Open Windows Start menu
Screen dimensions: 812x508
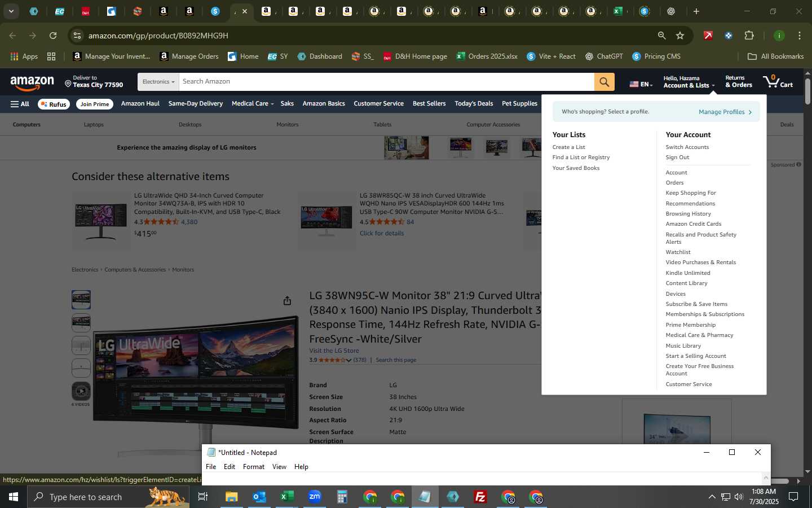[14, 497]
